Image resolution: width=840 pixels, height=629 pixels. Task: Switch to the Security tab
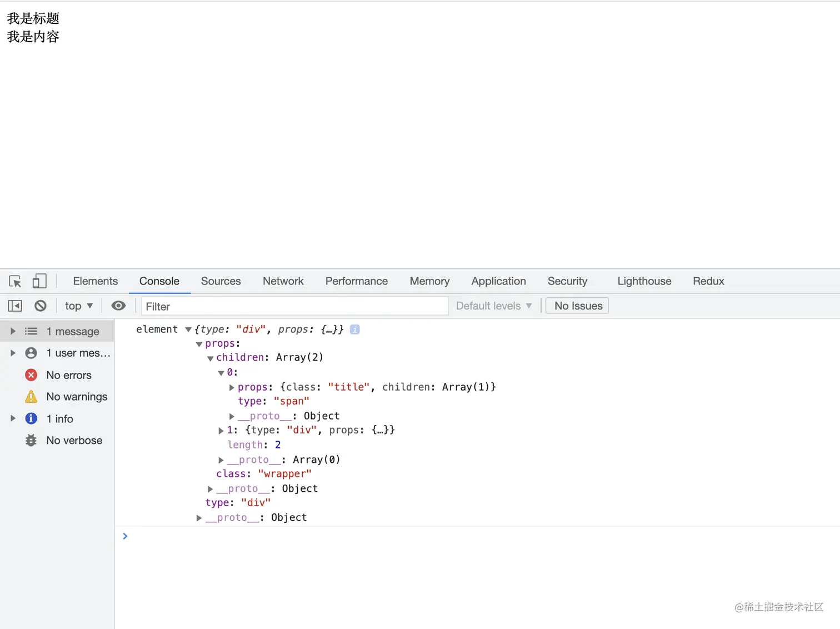click(567, 281)
